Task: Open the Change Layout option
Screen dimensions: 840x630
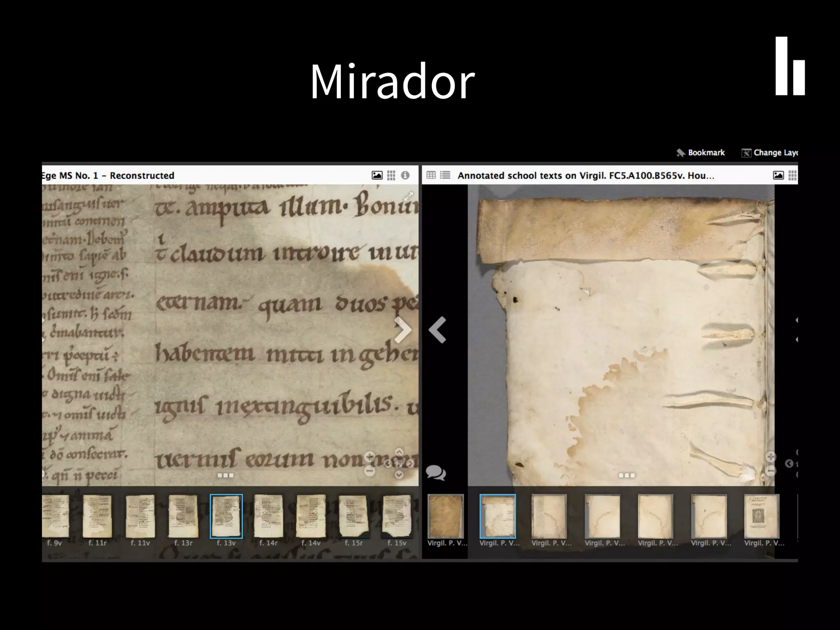Action: tap(769, 153)
